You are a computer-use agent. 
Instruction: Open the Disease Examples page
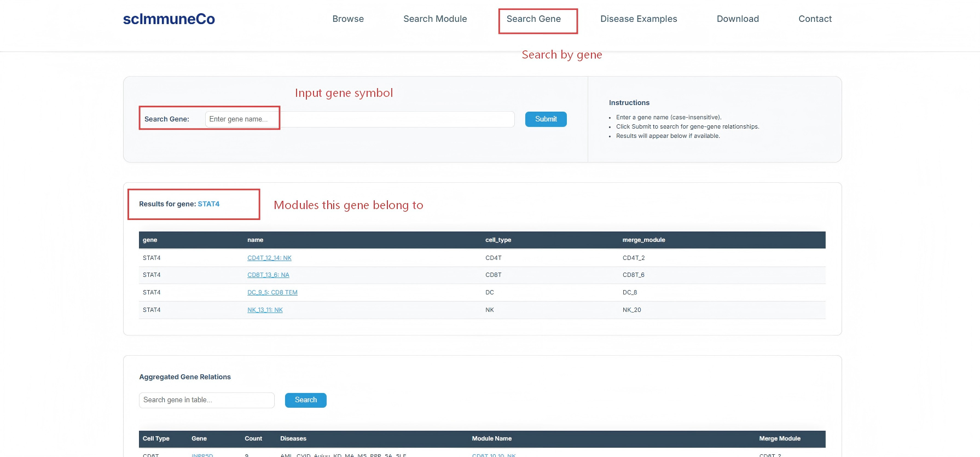coord(639,19)
